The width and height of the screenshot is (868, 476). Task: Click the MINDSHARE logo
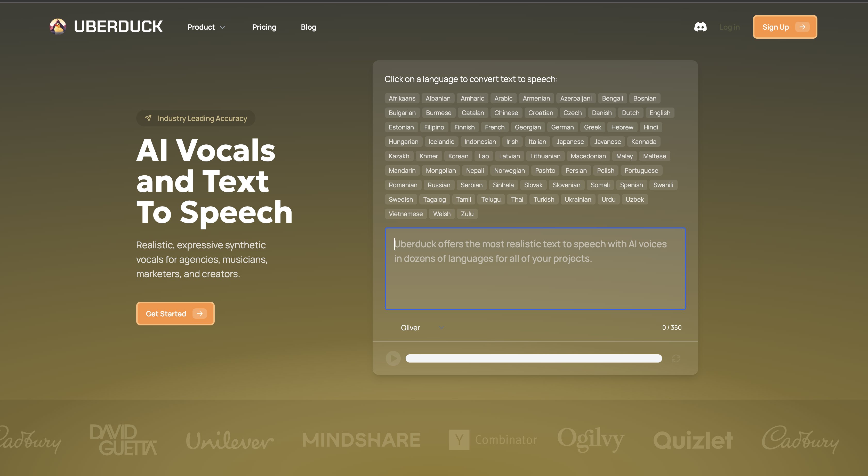tap(361, 440)
